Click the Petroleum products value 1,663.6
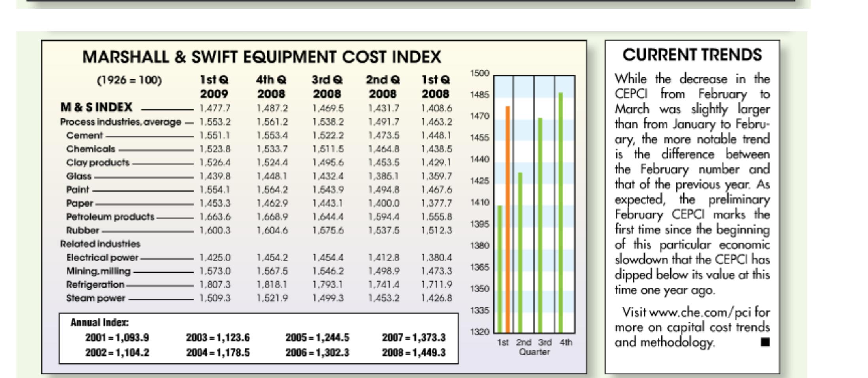 [215, 217]
